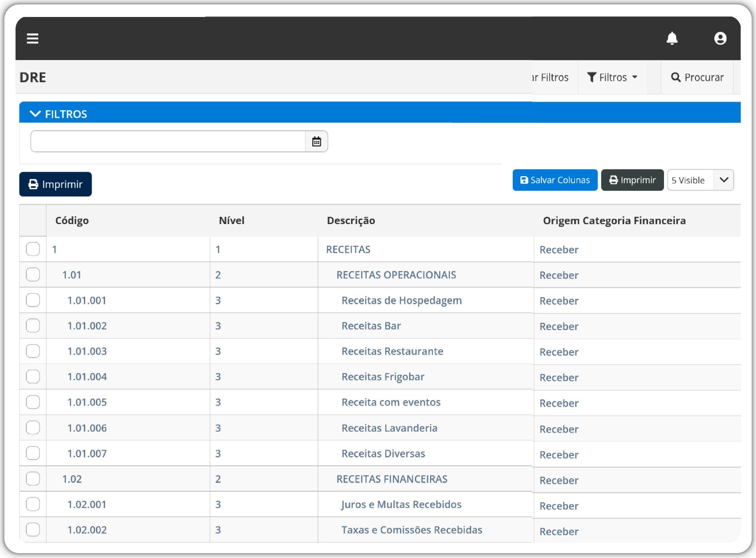Viewport: 756px width, 558px height.
Task: Open the calendar date picker
Action: pyautogui.click(x=317, y=141)
